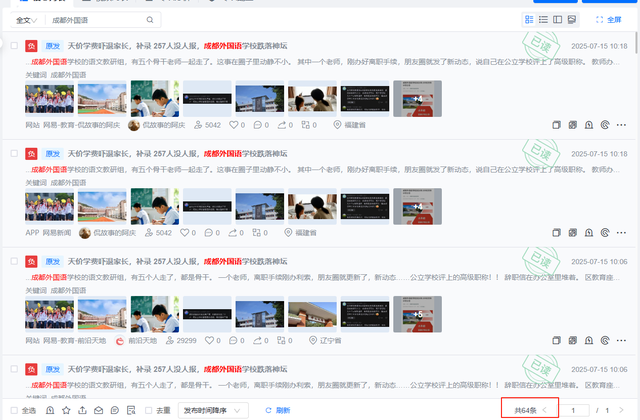Click the bottom toolbar alert/warning icon
640x420 pixels.
pyautogui.click(x=50, y=410)
